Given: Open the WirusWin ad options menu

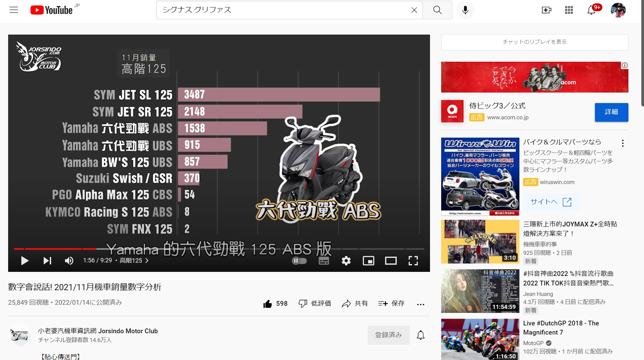Looking at the screenshot, I should click(x=622, y=143).
